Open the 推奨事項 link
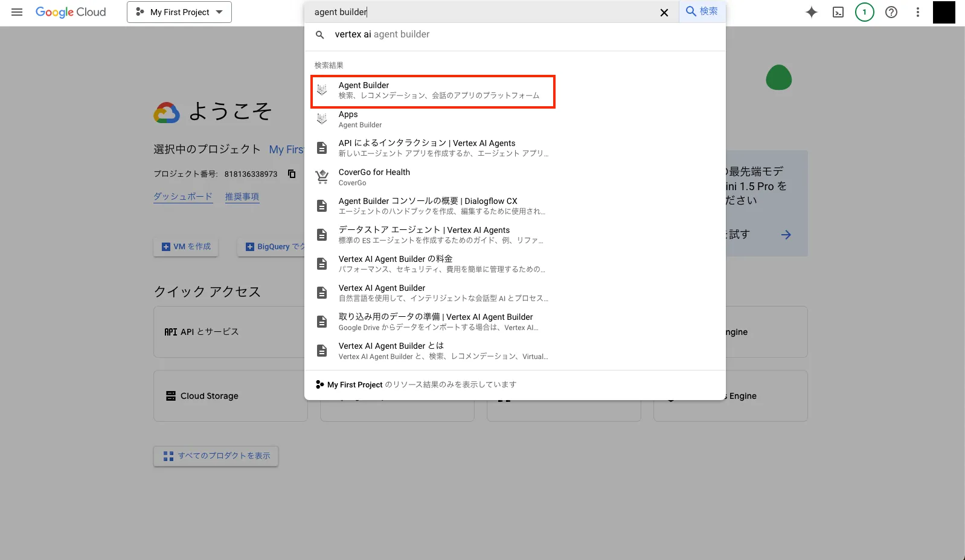This screenshot has height=560, width=965. pos(242,197)
